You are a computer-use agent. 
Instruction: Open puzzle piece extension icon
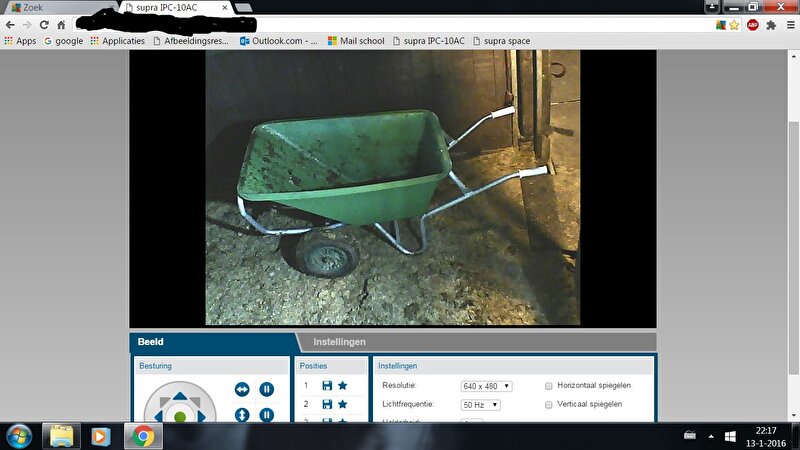point(771,25)
